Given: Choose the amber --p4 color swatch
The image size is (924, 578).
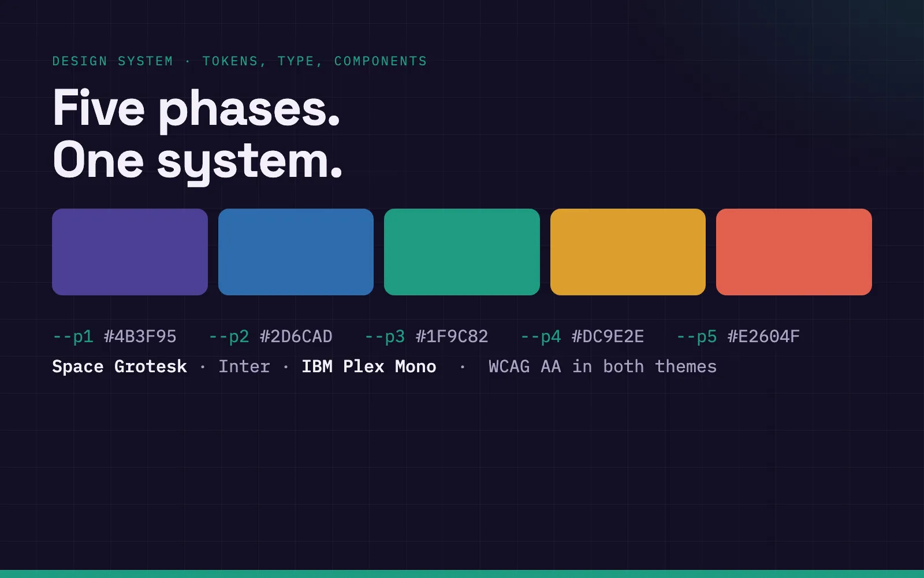Looking at the screenshot, I should (628, 252).
